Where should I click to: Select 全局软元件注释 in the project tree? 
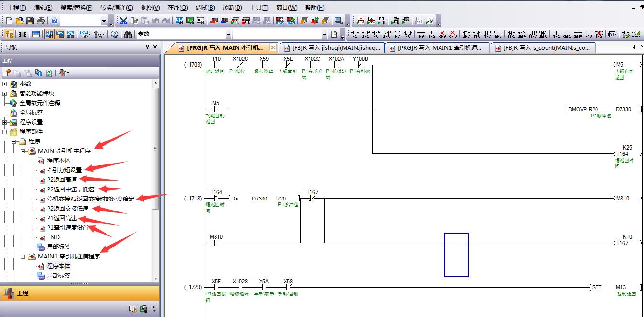coord(39,103)
